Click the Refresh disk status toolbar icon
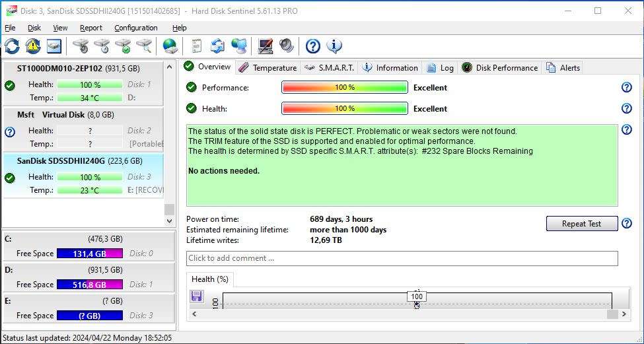 pos(12,46)
